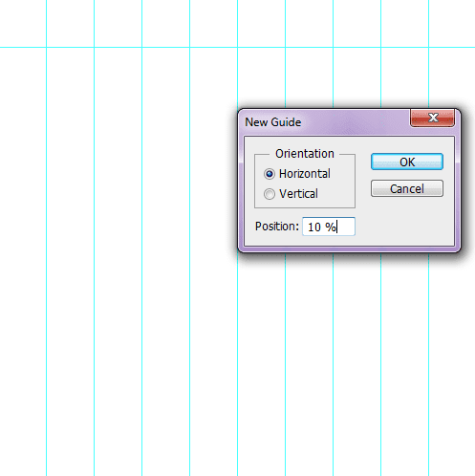Click the Orientation group label
475x476 pixels.
pos(305,154)
